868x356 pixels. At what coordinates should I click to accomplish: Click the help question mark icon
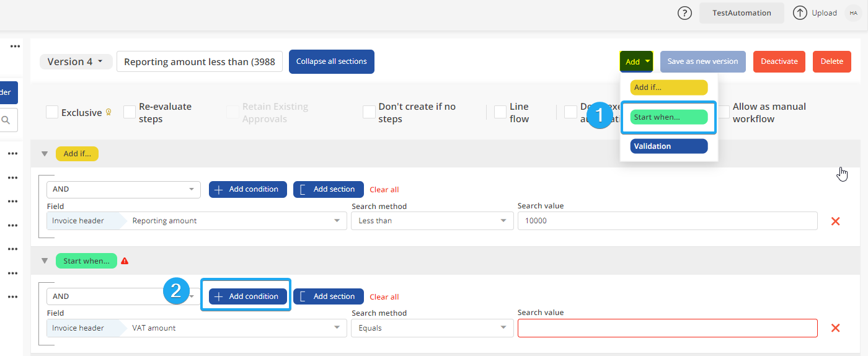click(684, 13)
